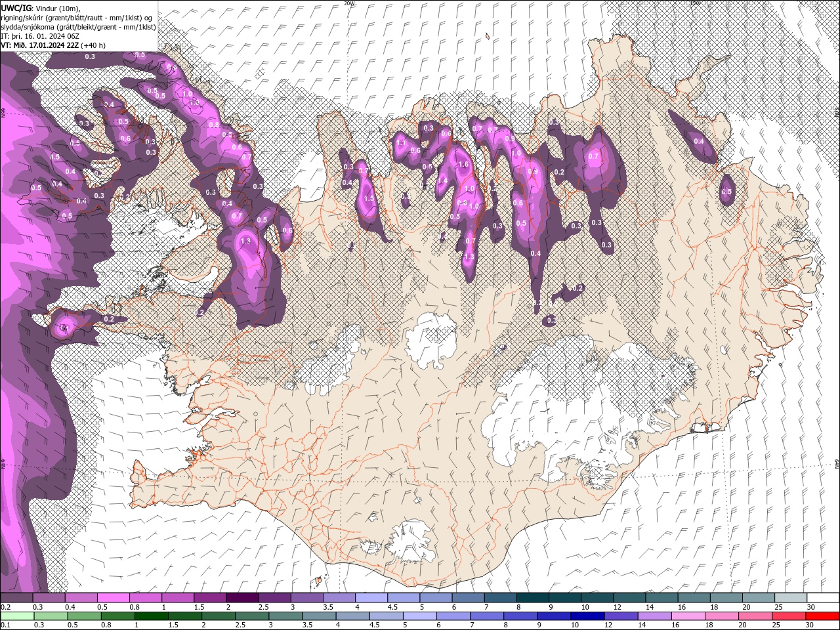Click the '20W' longitude label at top edge

[349, 3]
